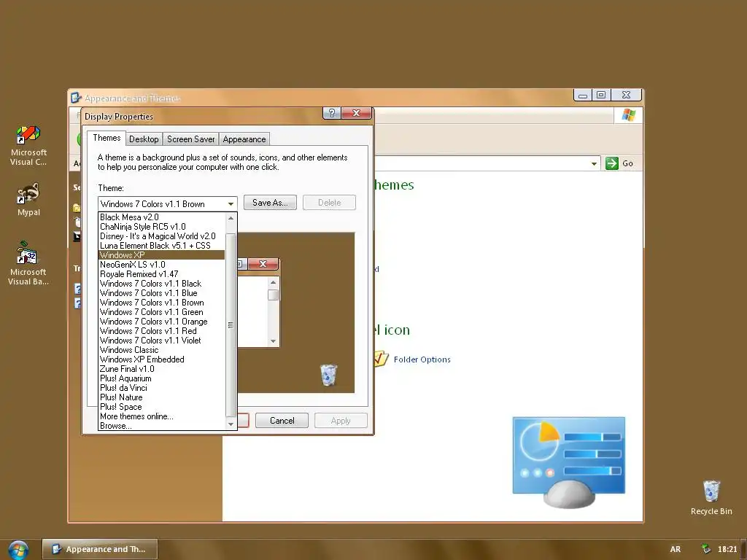Choose Zune Final v1.0 theme
This screenshot has width=747, height=560.
click(161, 369)
